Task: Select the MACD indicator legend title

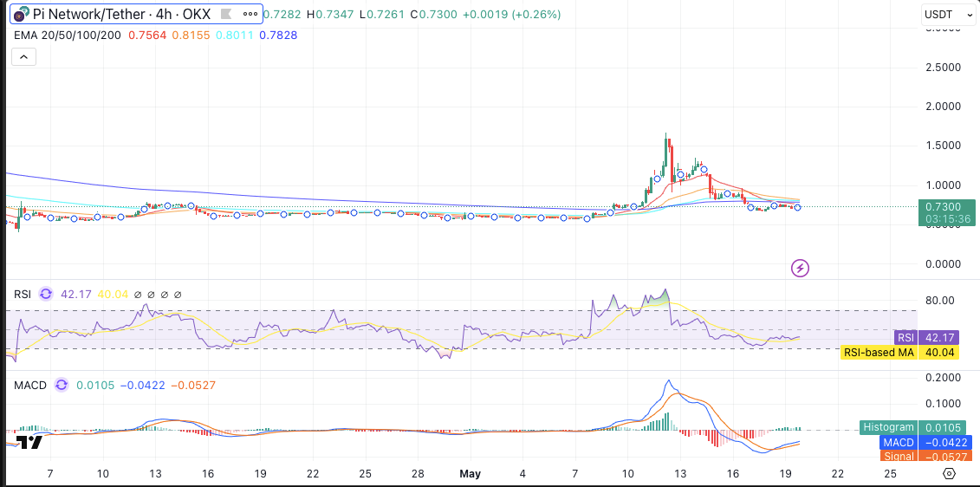Action: tap(30, 385)
